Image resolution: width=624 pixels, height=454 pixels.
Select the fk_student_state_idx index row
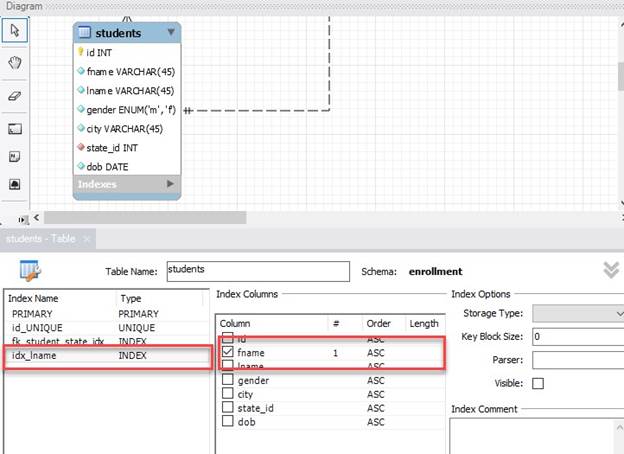(x=107, y=341)
